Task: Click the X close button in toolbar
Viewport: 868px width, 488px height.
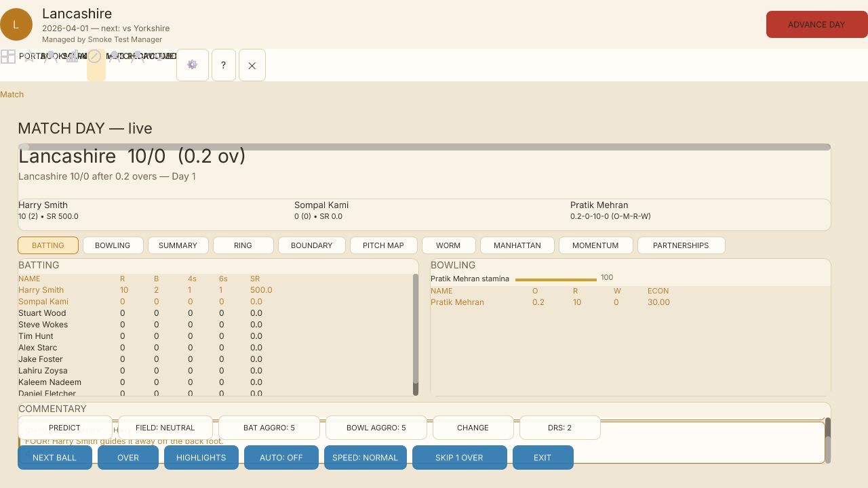Action: tap(252, 65)
